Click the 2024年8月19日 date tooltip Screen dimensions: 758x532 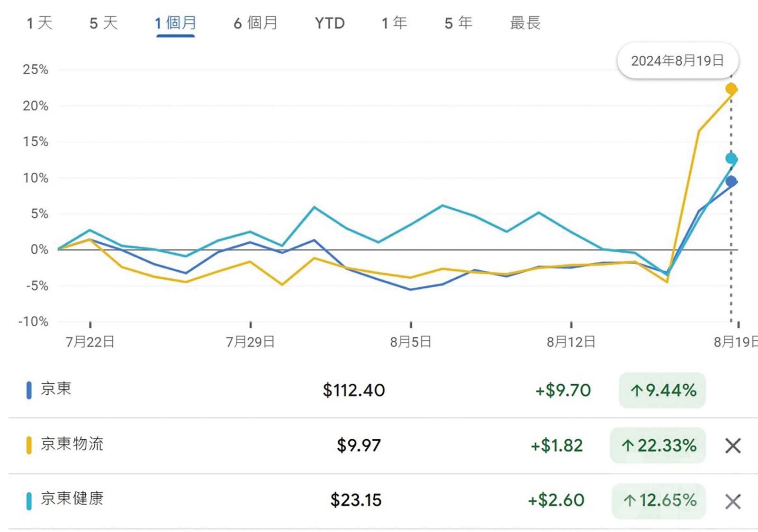coord(677,61)
